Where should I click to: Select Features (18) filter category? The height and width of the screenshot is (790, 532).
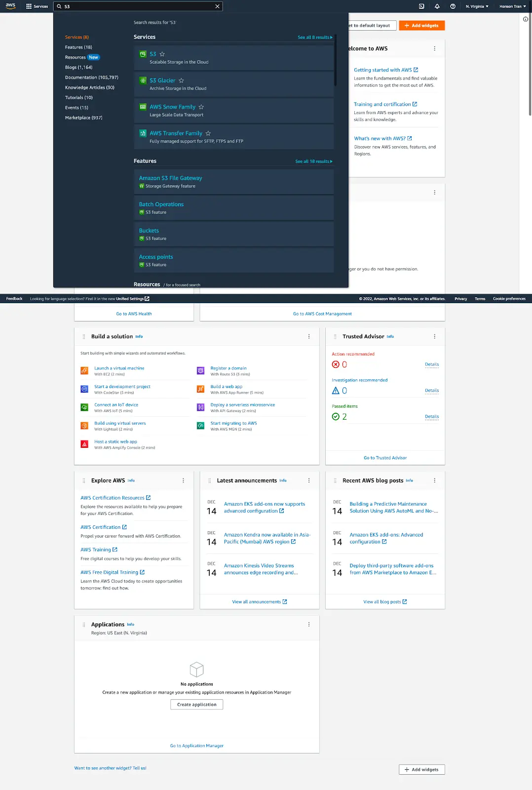(x=78, y=47)
